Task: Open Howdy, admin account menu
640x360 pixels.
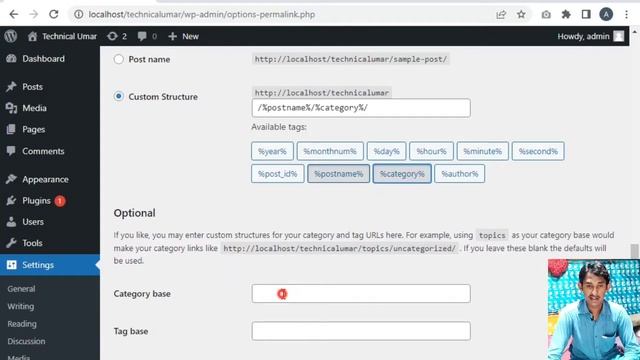Action: tap(591, 36)
